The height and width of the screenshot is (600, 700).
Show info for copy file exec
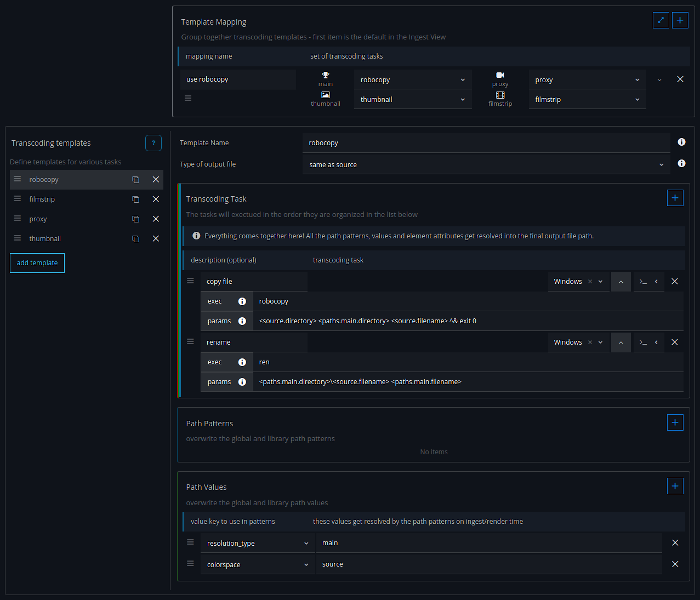(242, 301)
